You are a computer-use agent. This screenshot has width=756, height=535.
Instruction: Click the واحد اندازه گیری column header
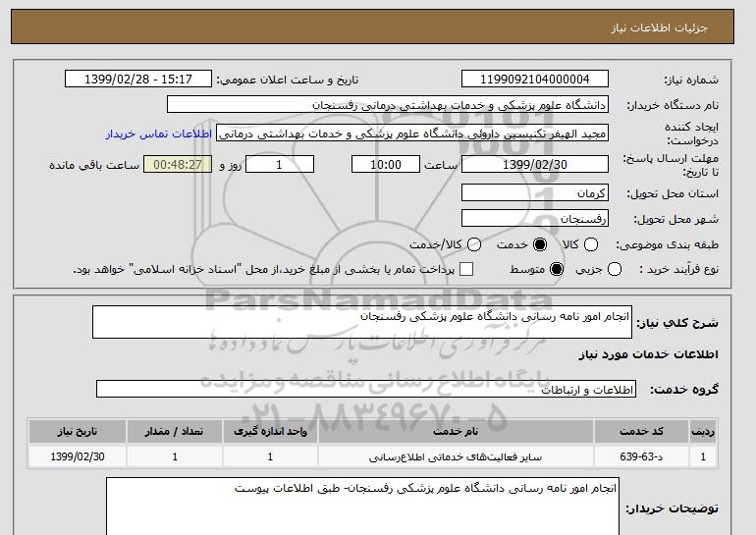(x=270, y=431)
